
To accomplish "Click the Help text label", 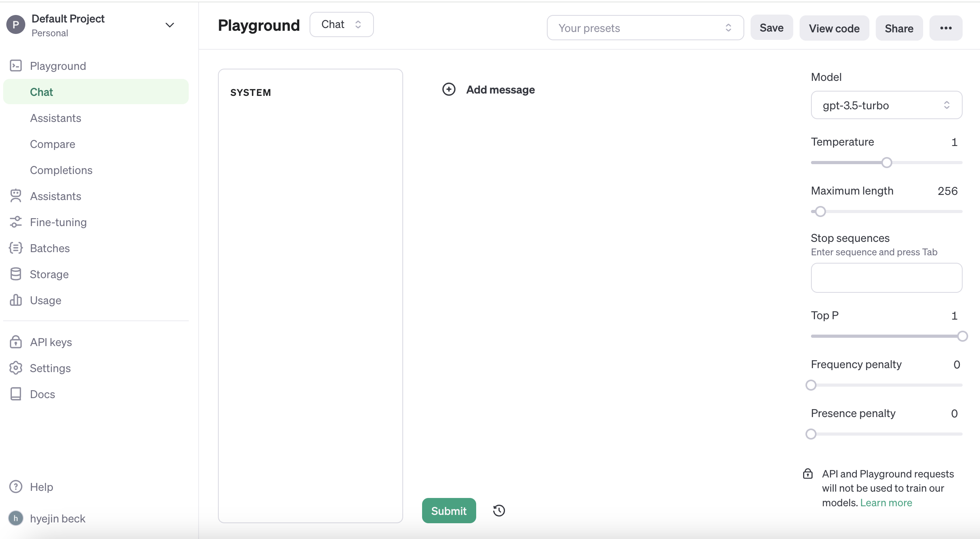I will (x=41, y=487).
